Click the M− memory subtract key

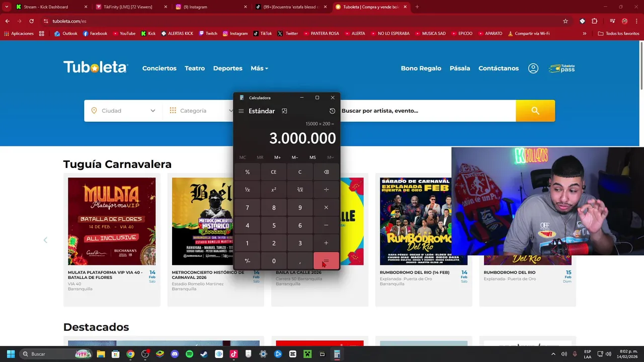point(295,157)
